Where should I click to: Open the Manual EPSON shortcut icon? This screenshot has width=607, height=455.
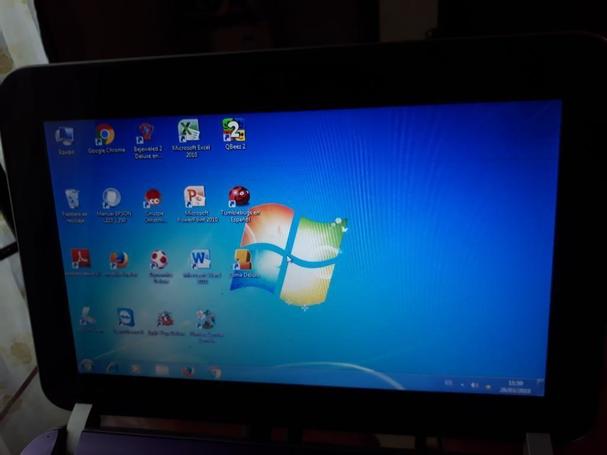pyautogui.click(x=113, y=205)
